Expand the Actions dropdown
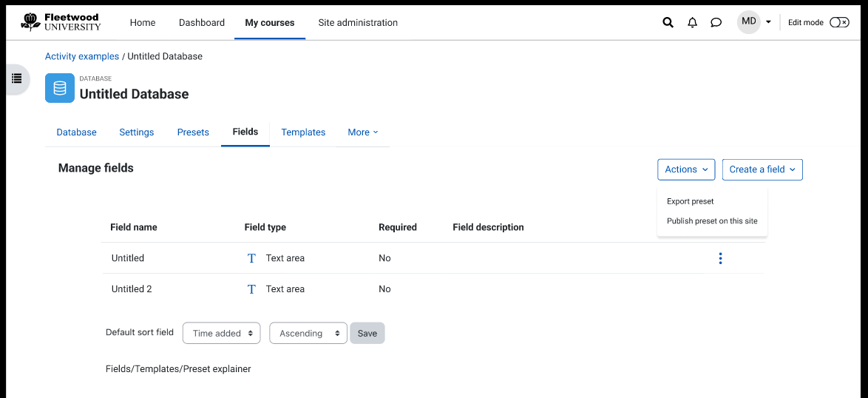Viewport: 868px width, 398px height. pos(686,169)
